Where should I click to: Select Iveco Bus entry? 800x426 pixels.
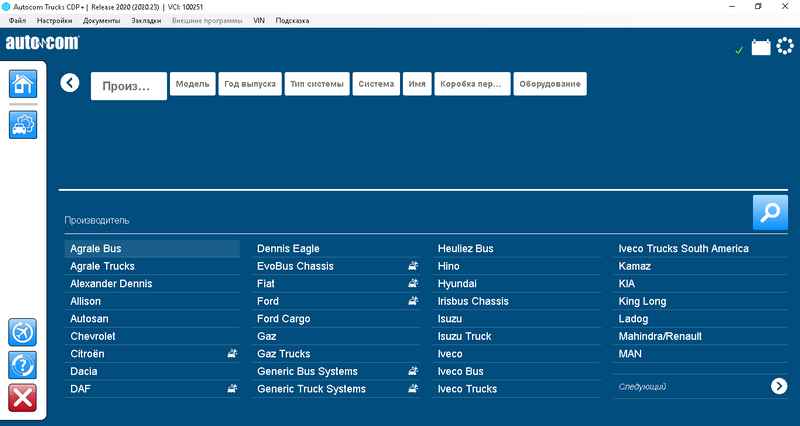517,371
